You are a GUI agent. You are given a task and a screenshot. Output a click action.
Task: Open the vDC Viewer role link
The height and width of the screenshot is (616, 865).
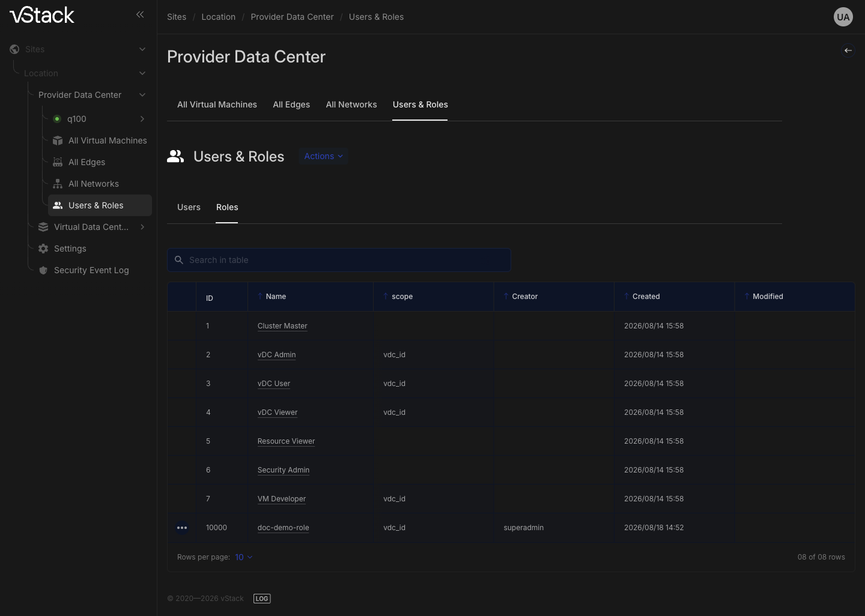click(x=278, y=412)
